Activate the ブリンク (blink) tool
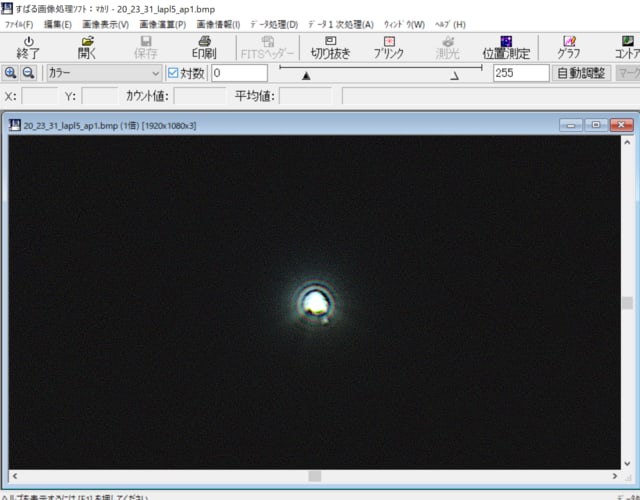 coord(389,48)
